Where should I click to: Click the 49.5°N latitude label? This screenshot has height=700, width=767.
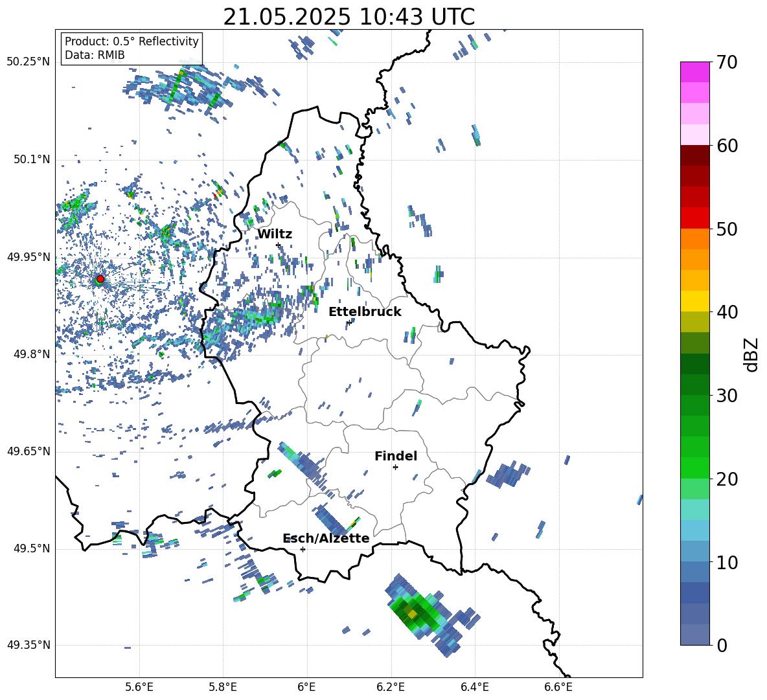coord(32,548)
